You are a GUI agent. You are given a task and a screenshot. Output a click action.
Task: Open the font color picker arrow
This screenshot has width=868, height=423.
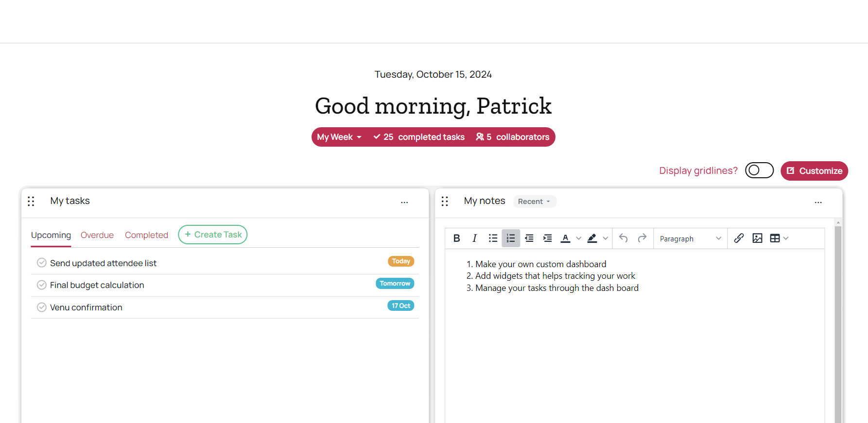(578, 238)
